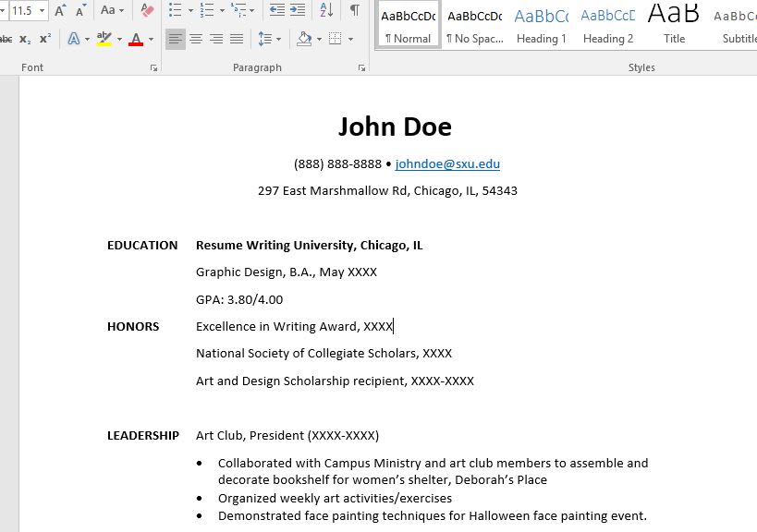Click the Shrink Font icon
Image resolution: width=757 pixels, height=532 pixels.
coord(80,10)
